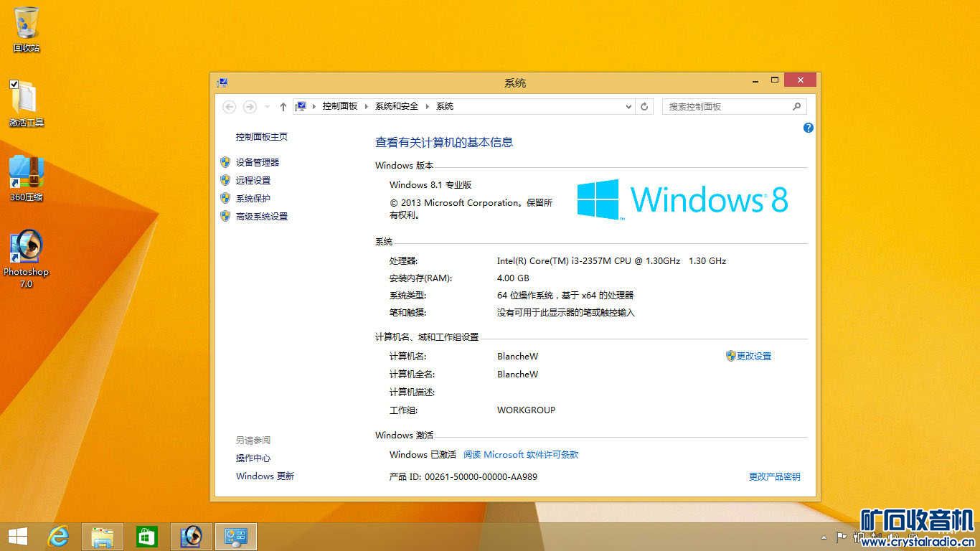Go forward using the Forward arrow
This screenshot has width=980, height=551.
click(x=250, y=107)
